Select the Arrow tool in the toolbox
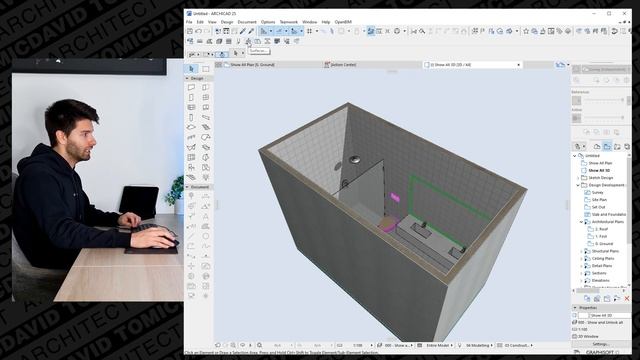This screenshot has height=360, width=640. 191,69
